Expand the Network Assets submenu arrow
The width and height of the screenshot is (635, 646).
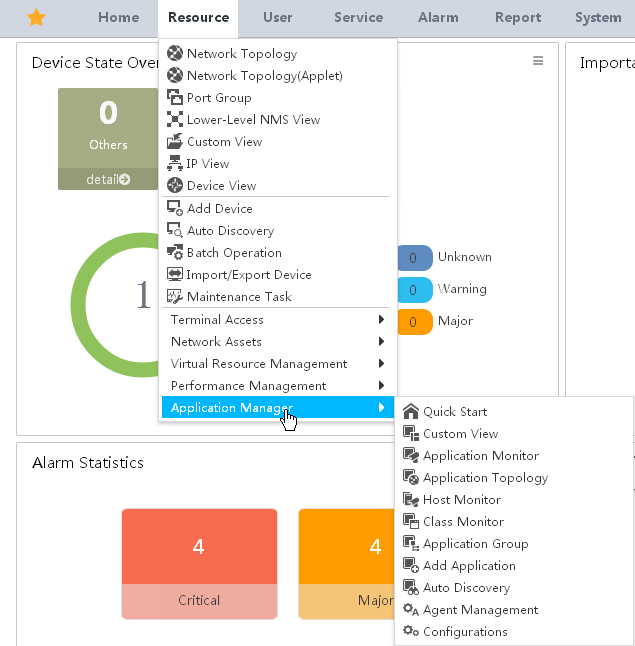381,342
